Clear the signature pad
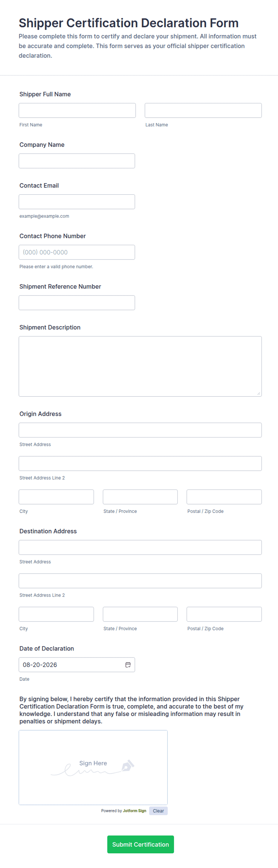 (x=158, y=811)
